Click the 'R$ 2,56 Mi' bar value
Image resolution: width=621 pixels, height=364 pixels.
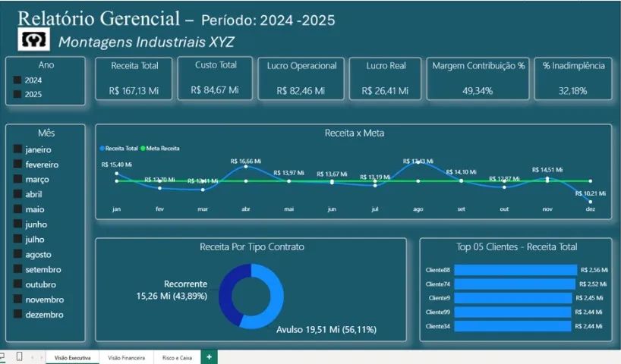[x=594, y=270]
